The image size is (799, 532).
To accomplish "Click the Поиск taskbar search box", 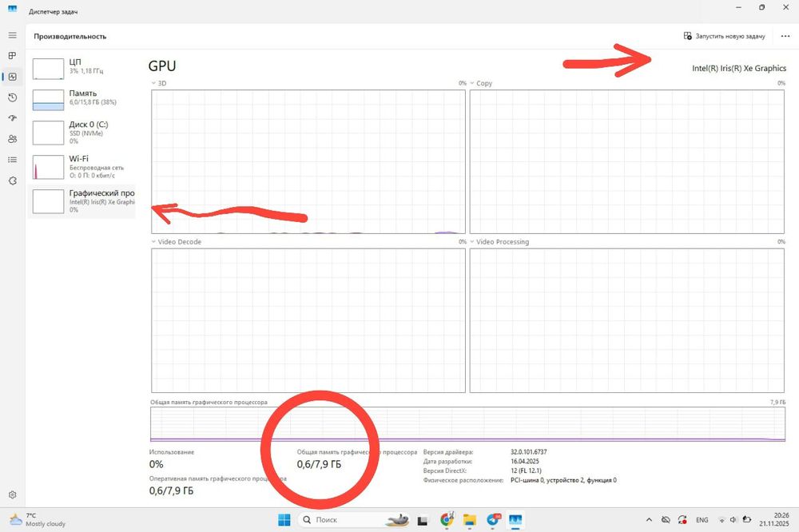I will (x=352, y=520).
